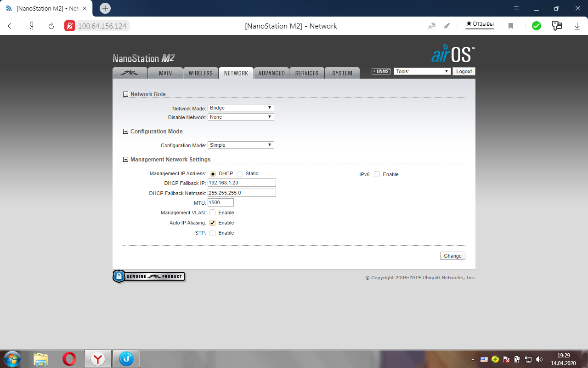This screenshot has height=368, width=588.
Task: Click the MTU input field
Action: [220, 202]
